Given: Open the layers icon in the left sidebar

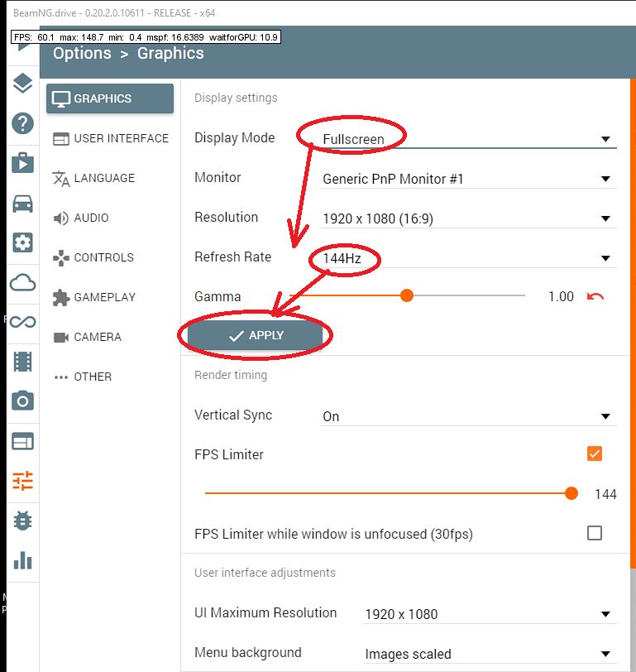Looking at the screenshot, I should pos(22,83).
